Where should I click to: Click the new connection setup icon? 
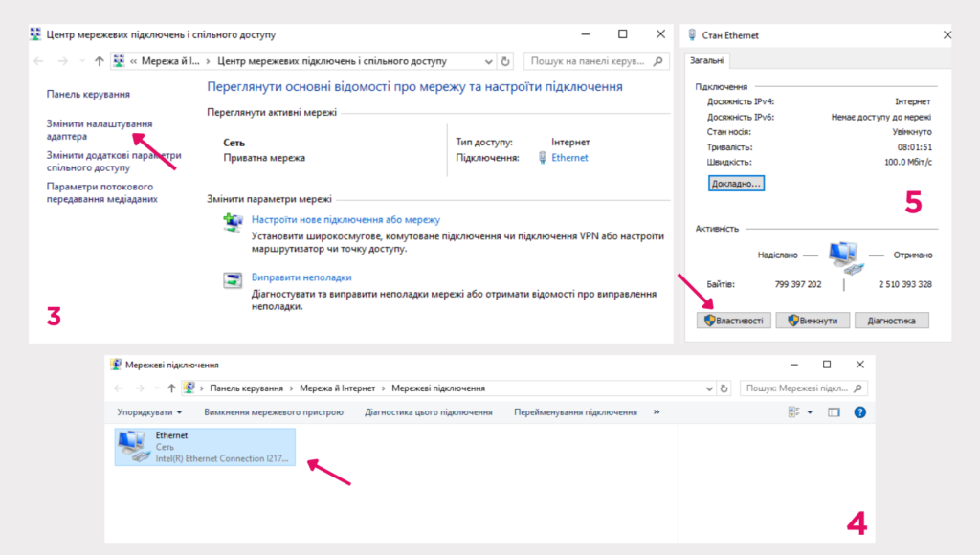coord(234,223)
